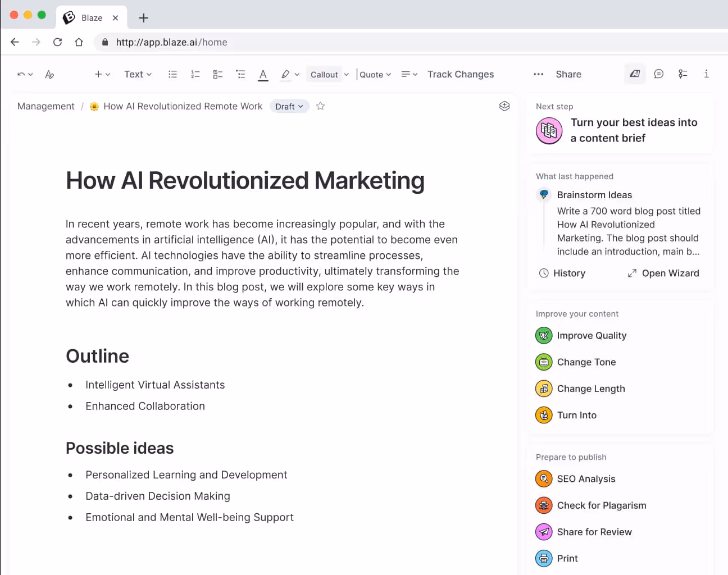Open the Text style dropdown
This screenshot has height=575, width=728.
[137, 74]
